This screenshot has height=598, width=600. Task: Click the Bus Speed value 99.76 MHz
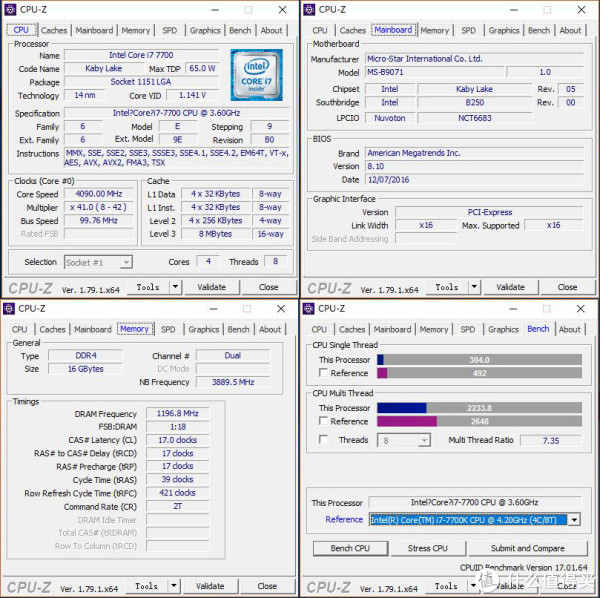(99, 220)
